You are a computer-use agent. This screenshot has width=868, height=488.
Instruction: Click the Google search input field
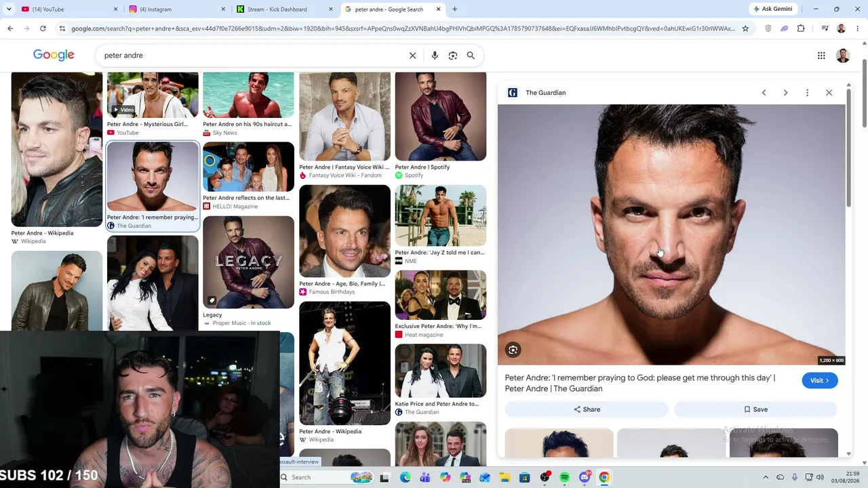251,56
